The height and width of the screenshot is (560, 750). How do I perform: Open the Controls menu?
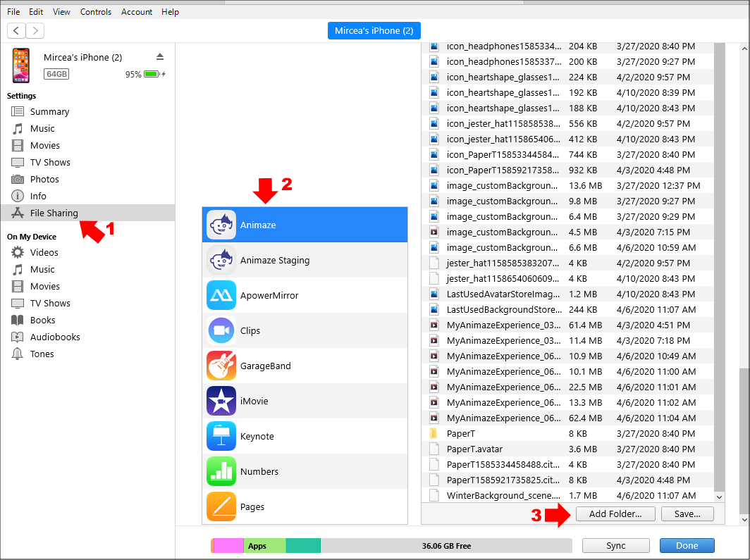tap(96, 11)
